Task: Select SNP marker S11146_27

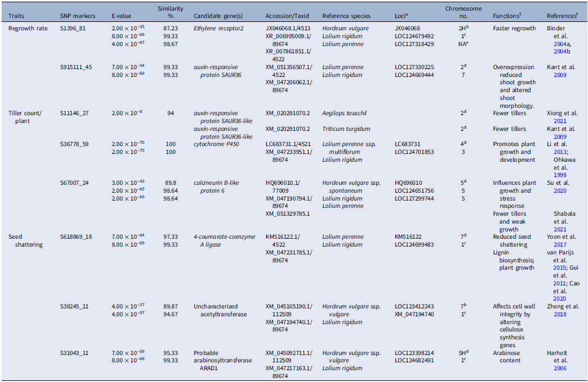Action: pyautogui.click(x=74, y=113)
